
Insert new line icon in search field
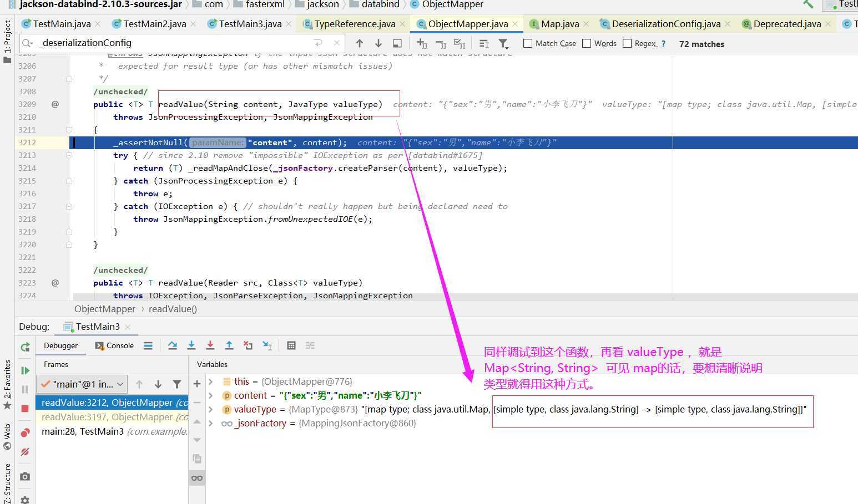pos(318,43)
